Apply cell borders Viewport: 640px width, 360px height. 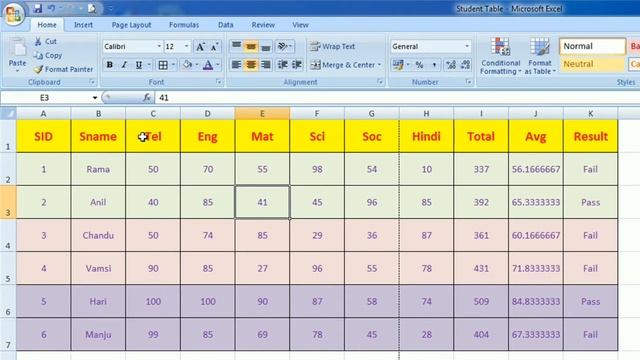click(x=163, y=64)
